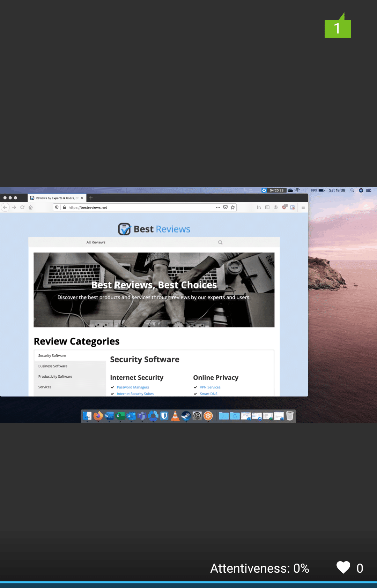Image resolution: width=377 pixels, height=588 pixels.
Task: Open orange snowflake app in Dock
Action: point(208,416)
